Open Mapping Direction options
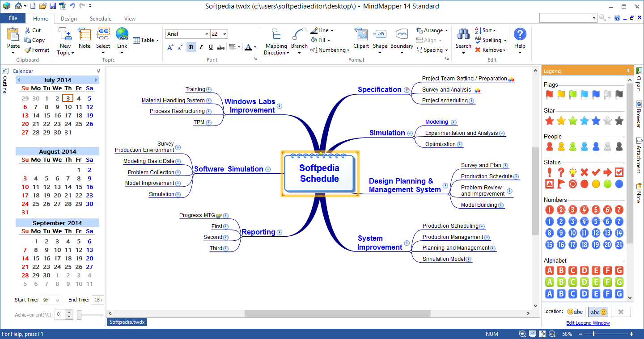 276,41
